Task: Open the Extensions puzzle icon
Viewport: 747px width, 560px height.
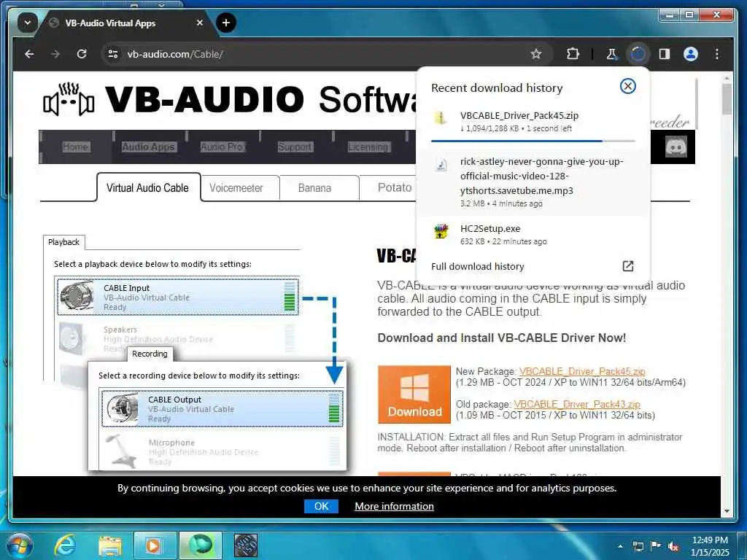Action: pos(573,54)
